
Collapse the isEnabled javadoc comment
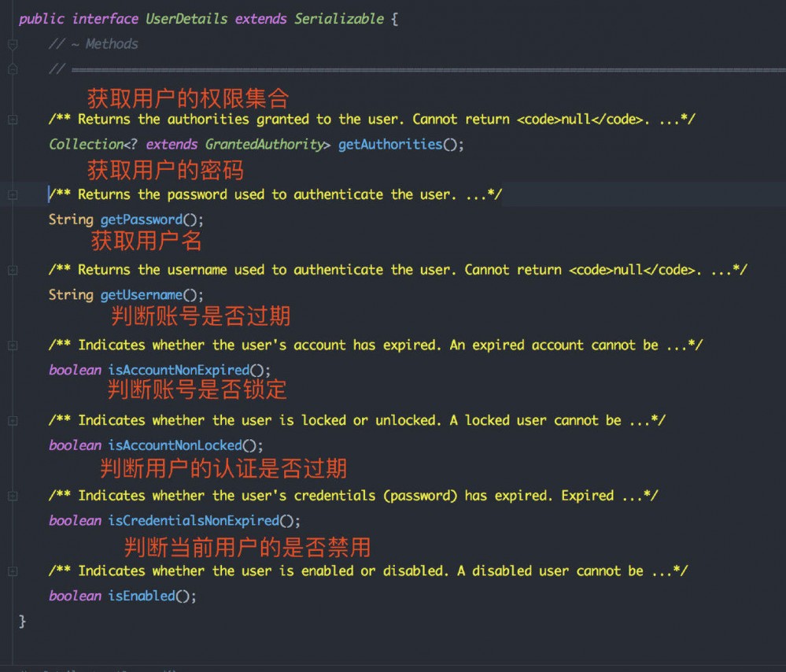click(x=11, y=570)
